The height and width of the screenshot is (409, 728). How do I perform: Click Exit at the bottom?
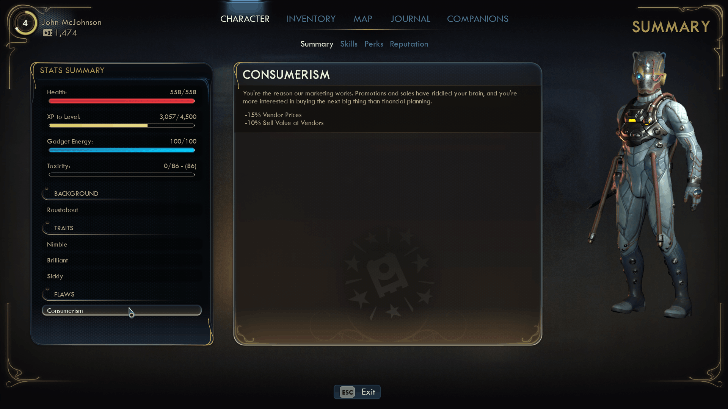pos(368,392)
